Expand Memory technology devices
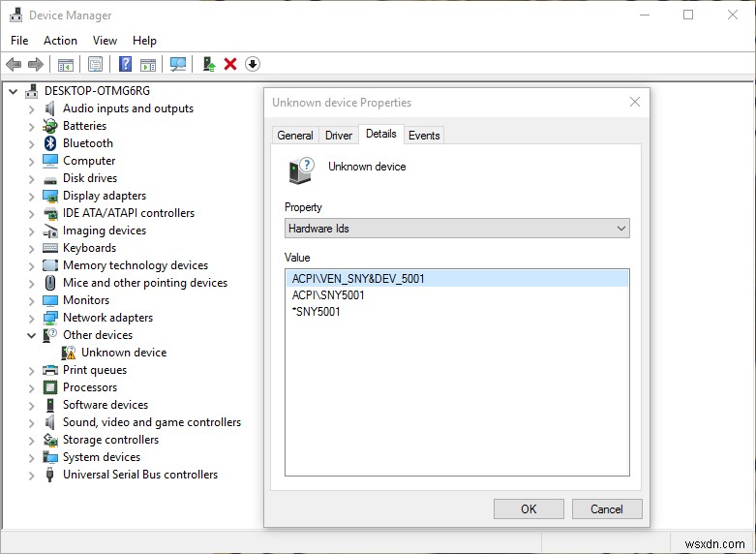 tap(32, 266)
